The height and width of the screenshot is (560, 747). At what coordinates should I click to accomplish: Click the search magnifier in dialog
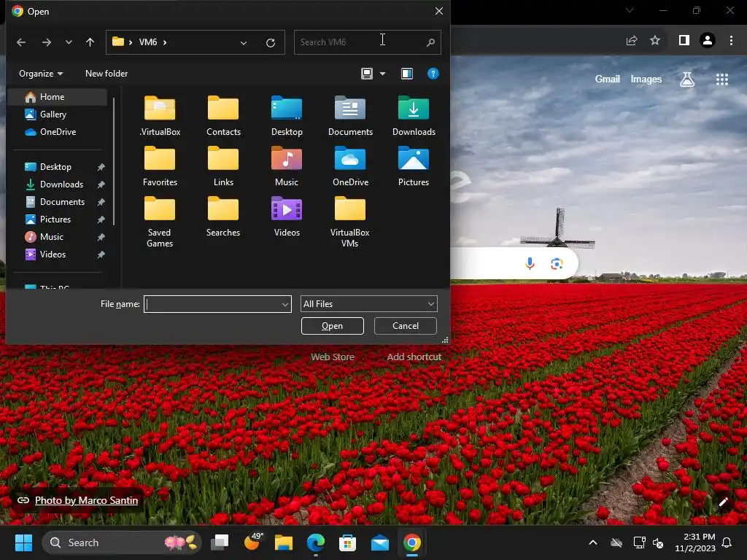point(430,42)
